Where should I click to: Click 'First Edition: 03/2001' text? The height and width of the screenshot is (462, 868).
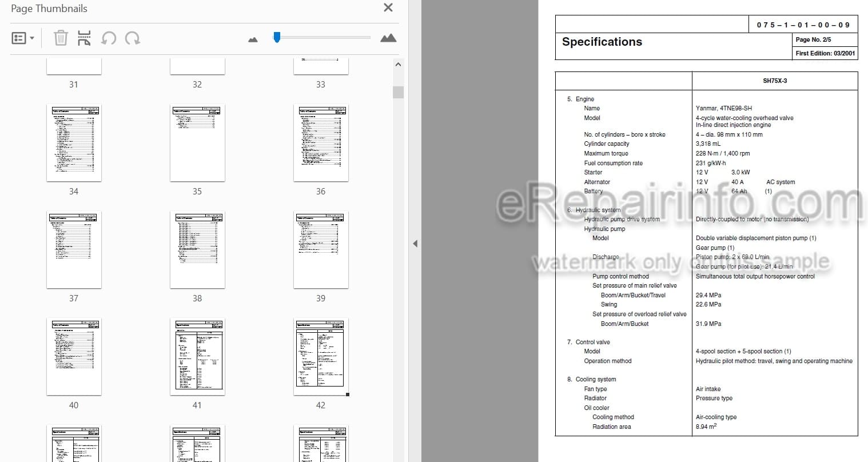(x=826, y=53)
